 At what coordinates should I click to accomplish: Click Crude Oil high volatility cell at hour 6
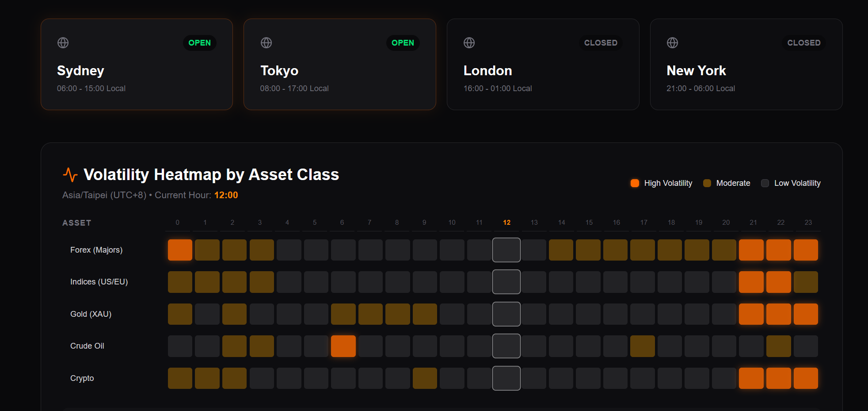click(x=343, y=346)
